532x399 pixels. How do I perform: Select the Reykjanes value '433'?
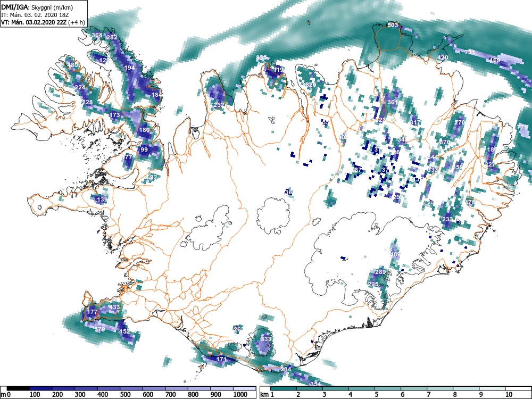click(115, 307)
